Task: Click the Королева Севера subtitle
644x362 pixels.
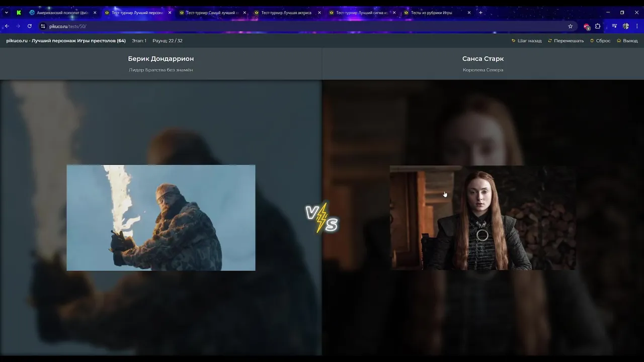Action: pos(483,70)
